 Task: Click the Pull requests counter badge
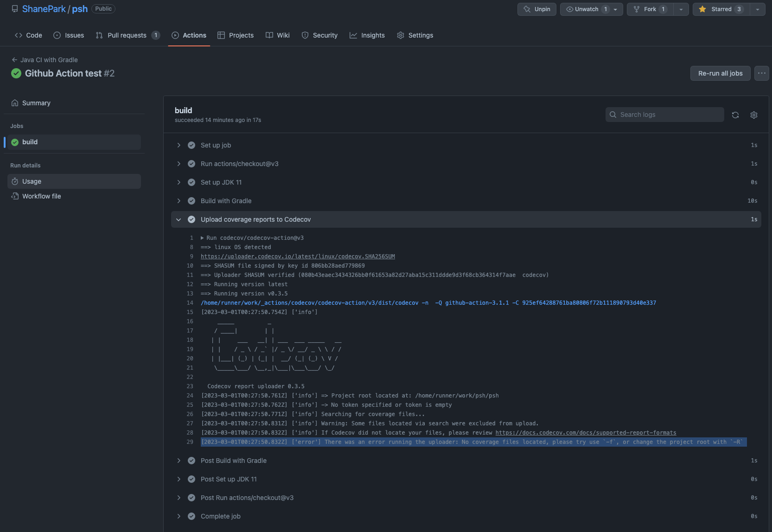(156, 35)
